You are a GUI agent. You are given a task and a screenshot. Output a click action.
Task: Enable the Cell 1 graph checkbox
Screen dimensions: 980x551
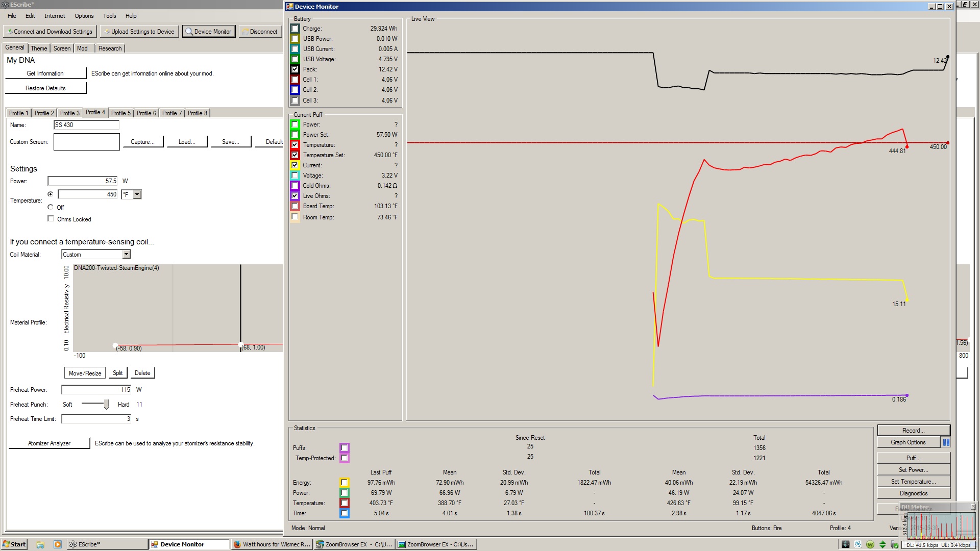pos(295,80)
